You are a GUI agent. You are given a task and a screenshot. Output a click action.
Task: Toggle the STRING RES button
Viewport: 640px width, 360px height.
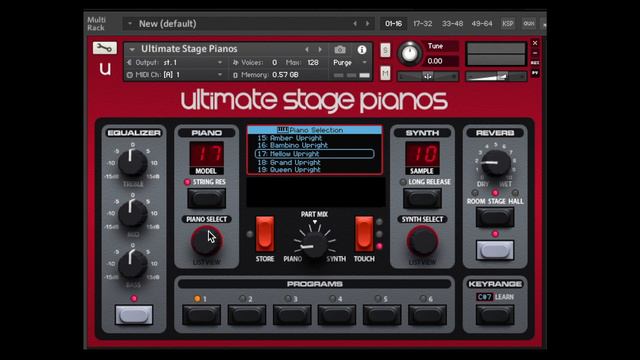pyautogui.click(x=207, y=198)
